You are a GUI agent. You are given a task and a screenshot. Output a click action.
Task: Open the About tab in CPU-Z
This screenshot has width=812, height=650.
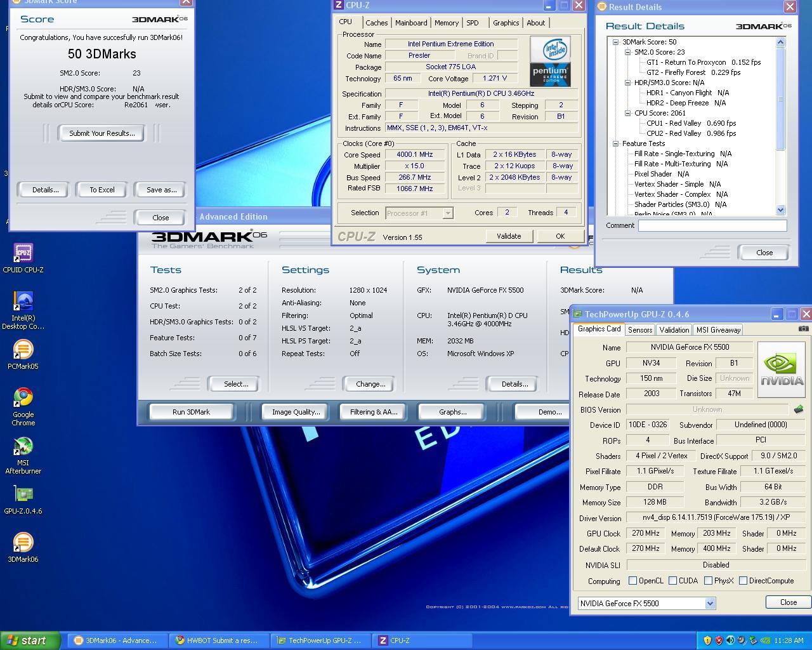coord(536,23)
